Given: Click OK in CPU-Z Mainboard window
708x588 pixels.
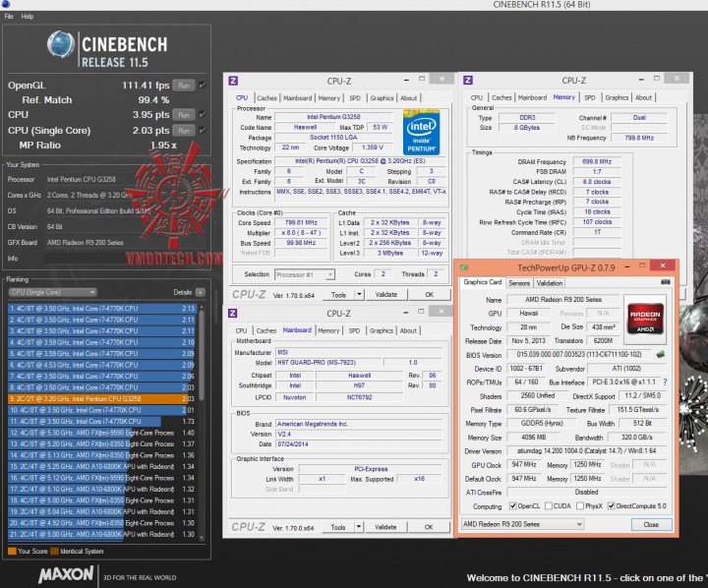Looking at the screenshot, I should 429,527.
